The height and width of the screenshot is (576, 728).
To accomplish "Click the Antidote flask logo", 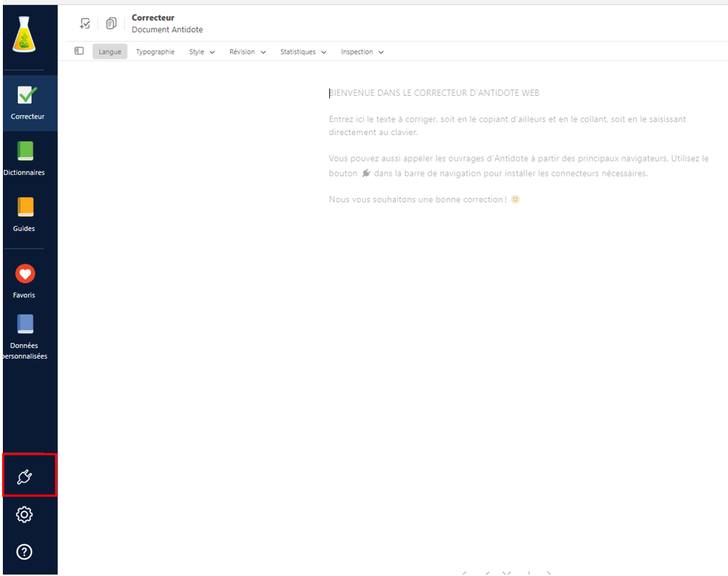I will (x=24, y=34).
